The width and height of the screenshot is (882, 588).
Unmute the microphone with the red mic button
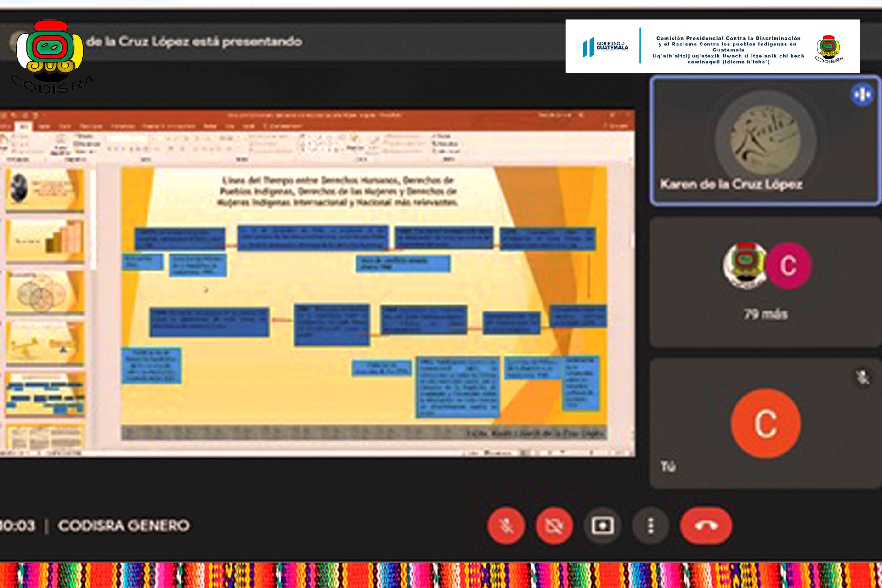506,526
